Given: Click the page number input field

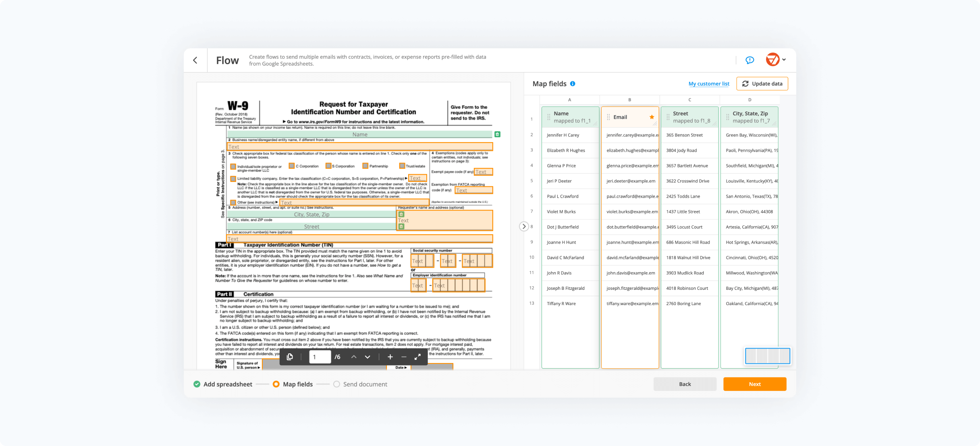Looking at the screenshot, I should [320, 357].
